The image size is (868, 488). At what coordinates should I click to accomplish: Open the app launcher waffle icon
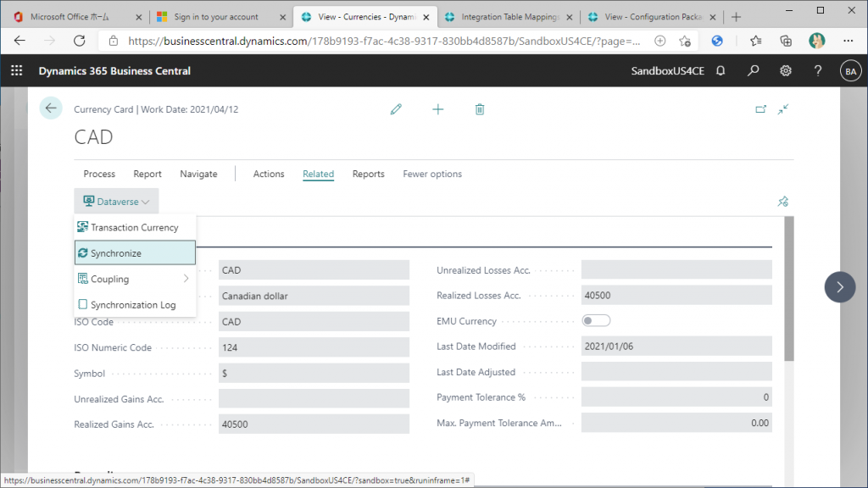16,71
